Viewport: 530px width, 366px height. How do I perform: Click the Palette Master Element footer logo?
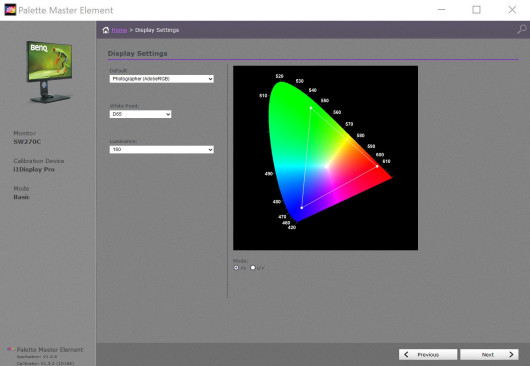pos(11,349)
